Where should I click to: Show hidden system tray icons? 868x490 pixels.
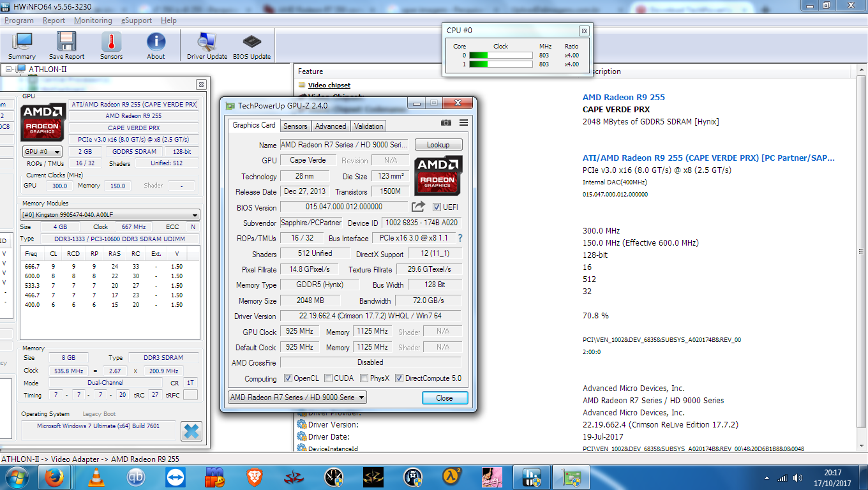(767, 478)
